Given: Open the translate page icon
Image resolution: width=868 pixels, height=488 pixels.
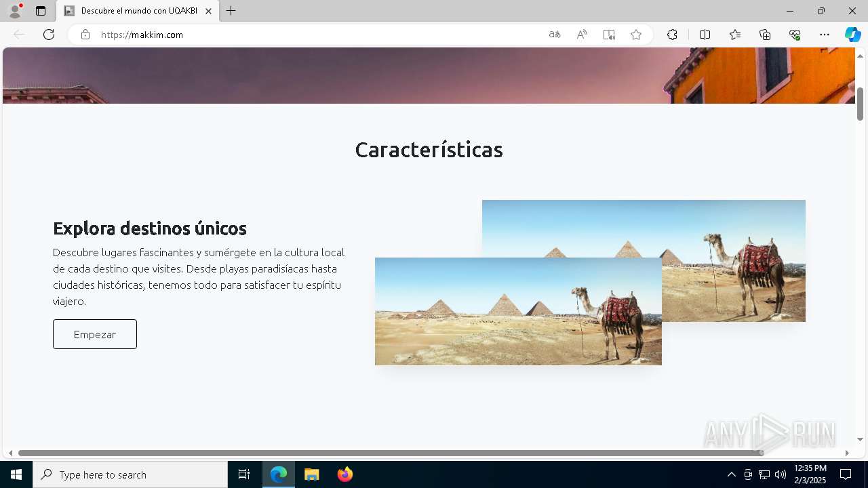Looking at the screenshot, I should click(x=555, y=35).
